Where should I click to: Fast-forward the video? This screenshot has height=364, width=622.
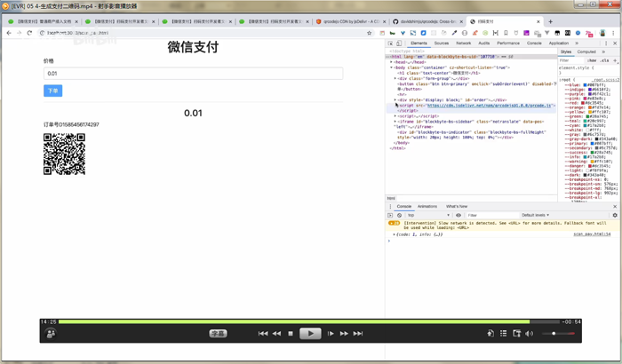(x=344, y=334)
